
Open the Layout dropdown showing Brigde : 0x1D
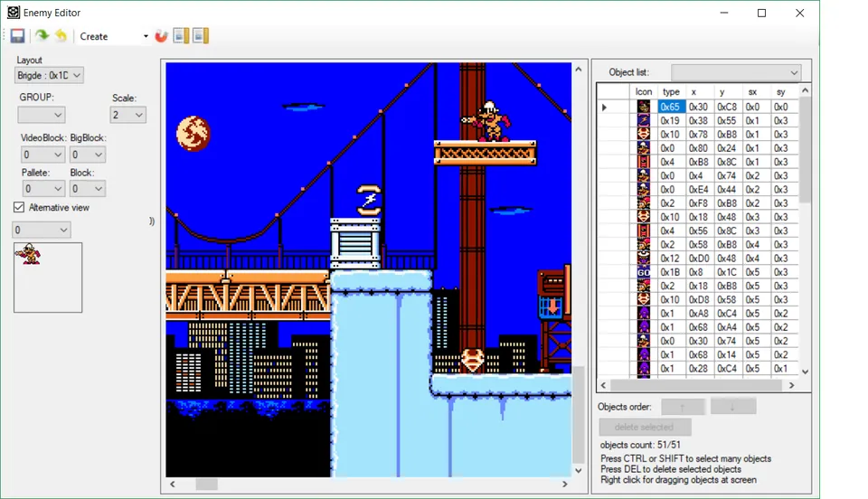(49, 75)
